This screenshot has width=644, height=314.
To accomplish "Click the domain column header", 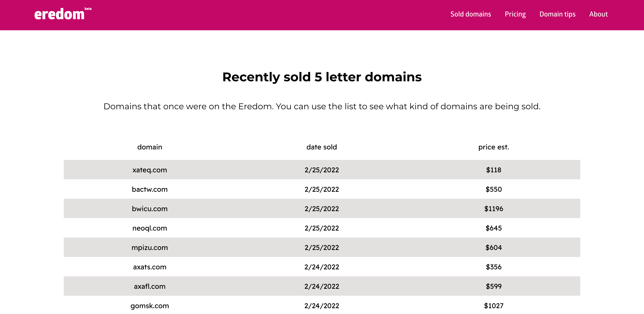I will tap(149, 147).
